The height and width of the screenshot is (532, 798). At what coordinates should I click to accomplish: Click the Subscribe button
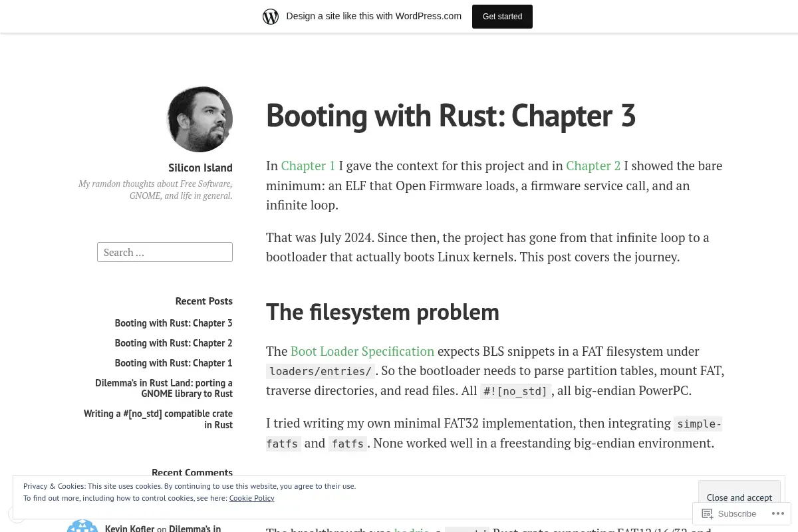tap(730, 513)
